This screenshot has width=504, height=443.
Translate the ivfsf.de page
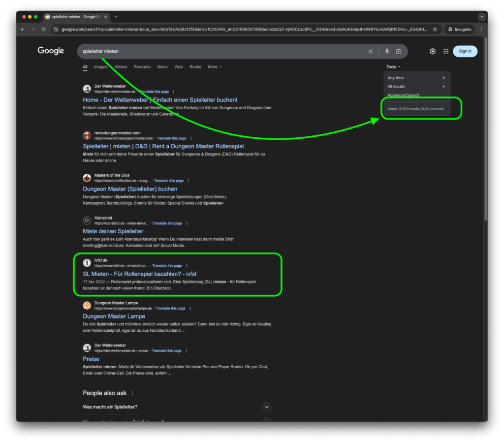coord(167,266)
